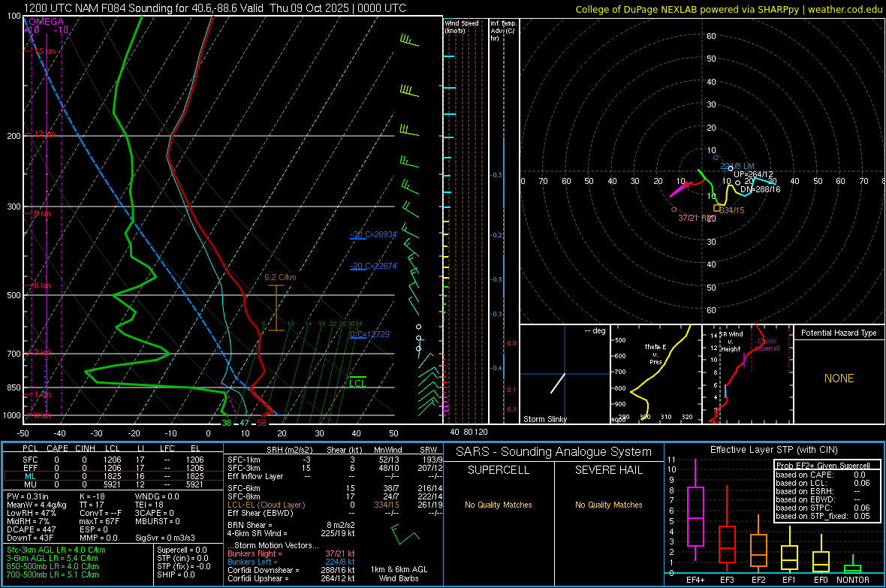The height and width of the screenshot is (588, 886).
Task: Click the surface dewpoint value 38
Action: [x=227, y=423]
